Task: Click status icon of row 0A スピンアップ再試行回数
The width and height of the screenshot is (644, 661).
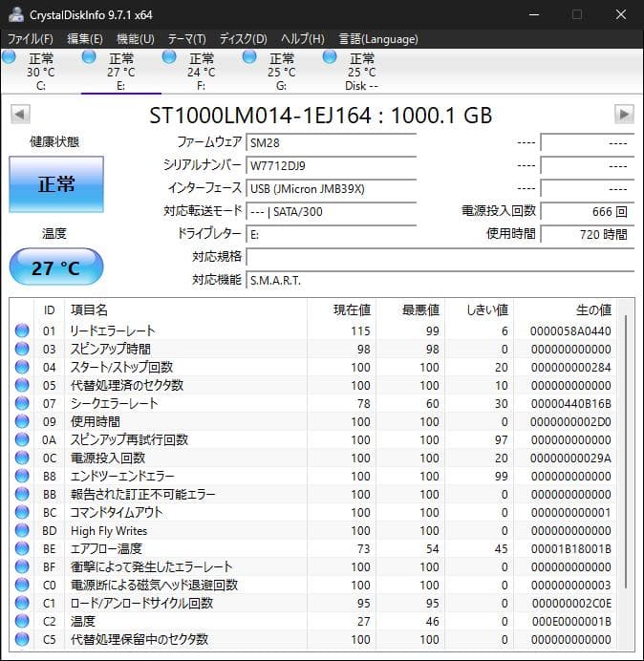Action: [x=22, y=439]
